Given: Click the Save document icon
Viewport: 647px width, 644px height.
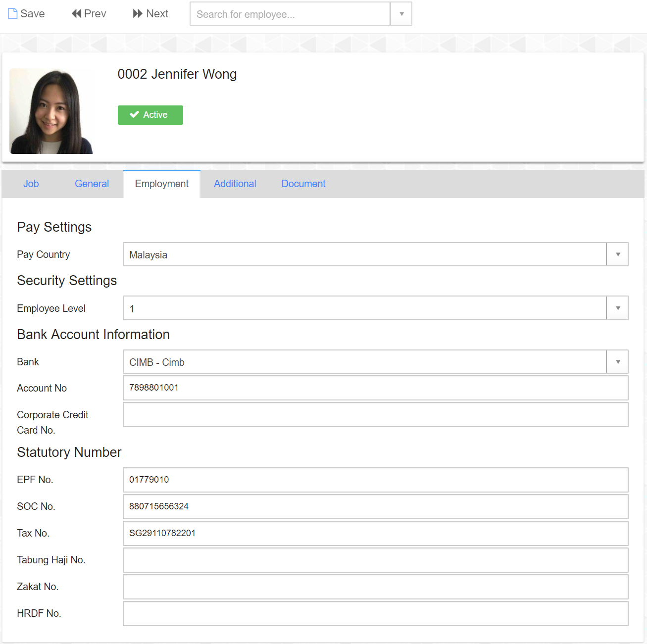Looking at the screenshot, I should pos(13,14).
